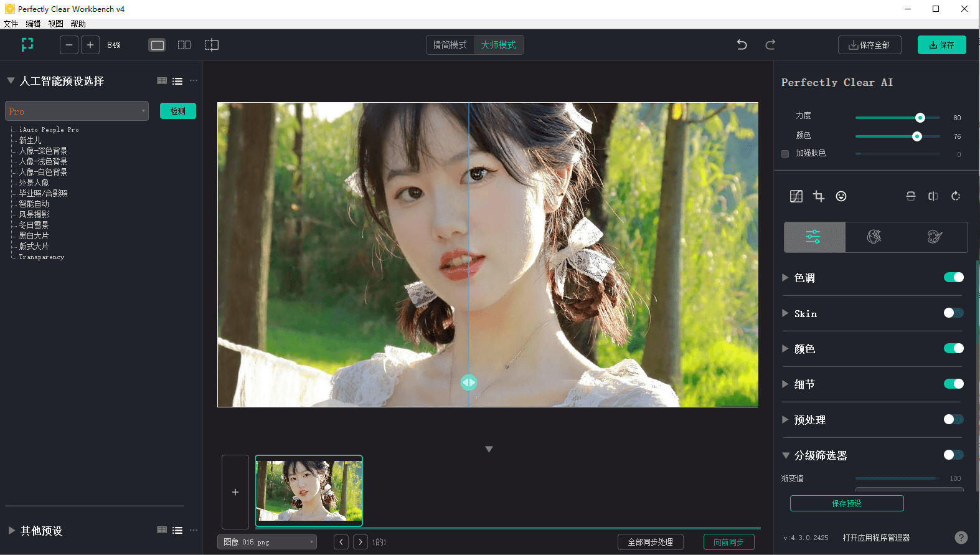Collapse the 人工智能预设选择 panel
Screen dimensions: 980x555
pos(11,81)
